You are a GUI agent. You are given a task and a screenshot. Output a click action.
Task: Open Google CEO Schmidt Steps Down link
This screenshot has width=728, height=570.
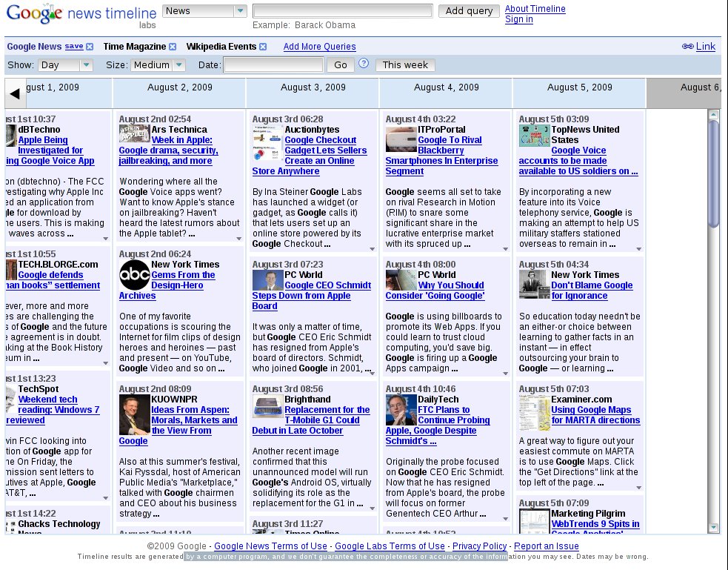tap(312, 296)
